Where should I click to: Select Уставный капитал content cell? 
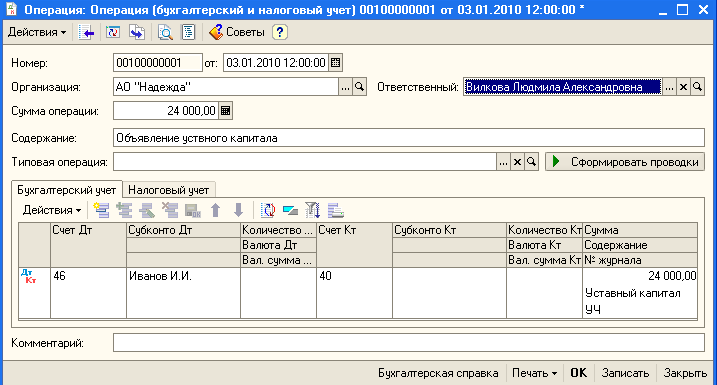coord(640,293)
